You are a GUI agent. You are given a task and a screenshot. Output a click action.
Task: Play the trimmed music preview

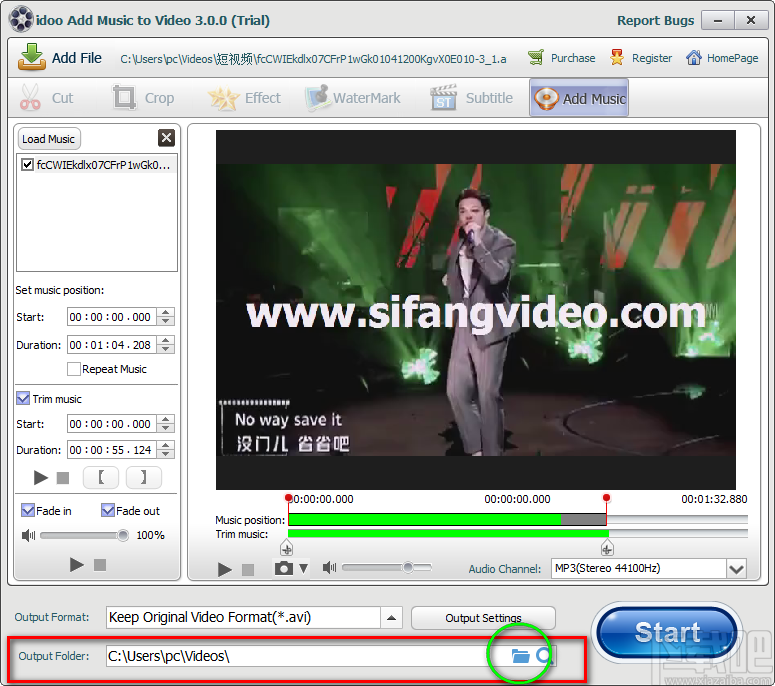click(41, 477)
